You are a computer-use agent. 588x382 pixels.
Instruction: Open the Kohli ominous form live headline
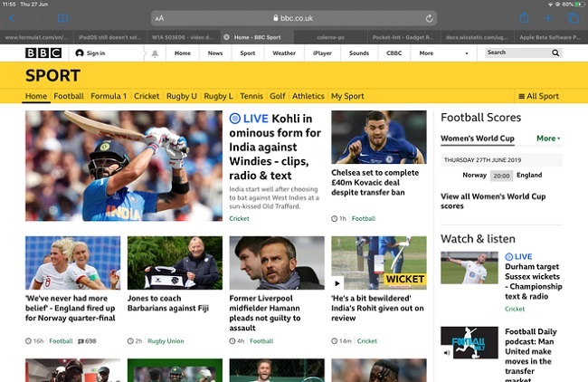(275, 147)
